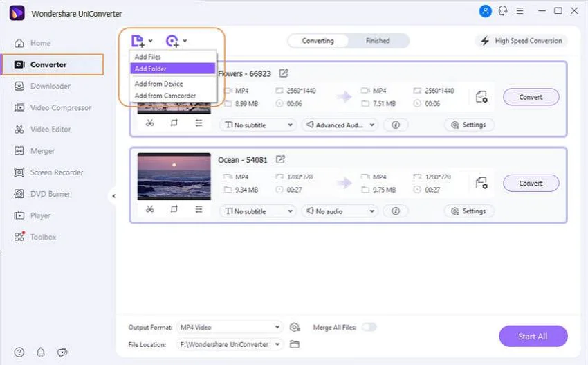
Task: Crop the Flowers video
Action: point(174,123)
